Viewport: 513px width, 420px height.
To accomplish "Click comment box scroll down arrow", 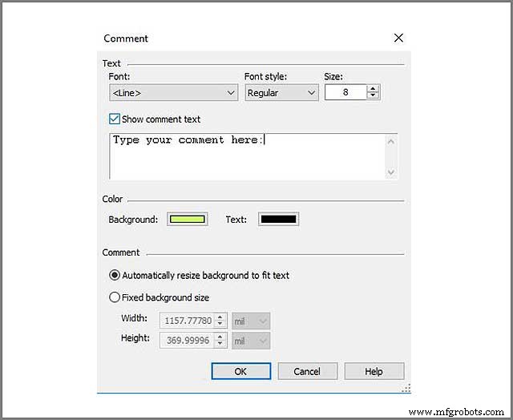I will [390, 172].
